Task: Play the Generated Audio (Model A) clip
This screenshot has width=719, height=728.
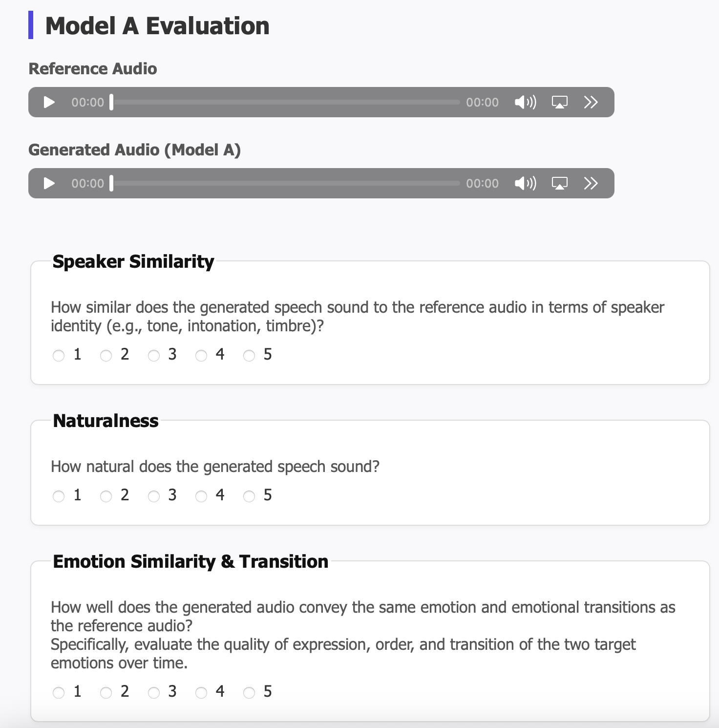Action: [x=49, y=183]
